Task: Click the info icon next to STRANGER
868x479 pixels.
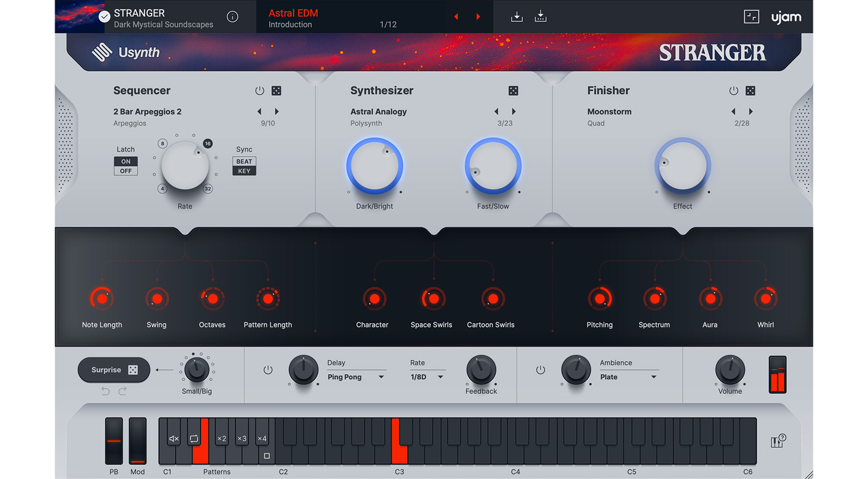Action: tap(232, 17)
